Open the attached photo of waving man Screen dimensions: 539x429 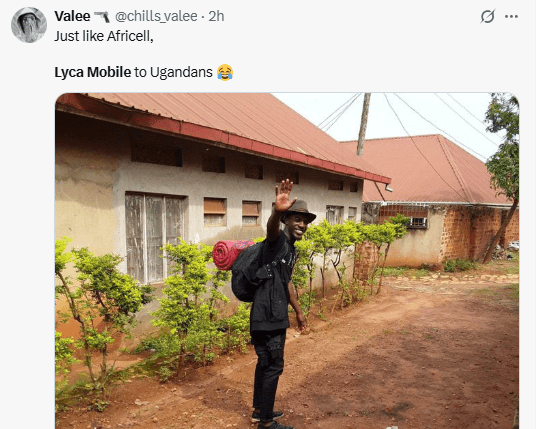point(287,261)
